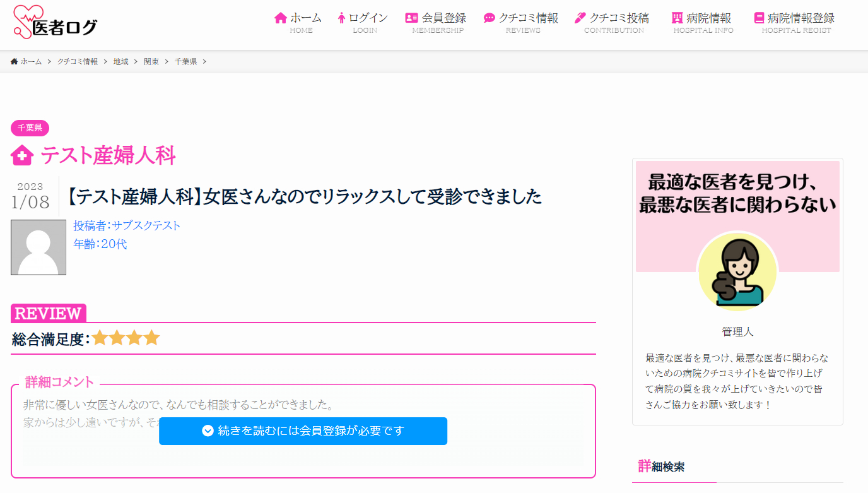
Task: Go to 千葉県 in the breadcrumb
Action: tap(185, 61)
